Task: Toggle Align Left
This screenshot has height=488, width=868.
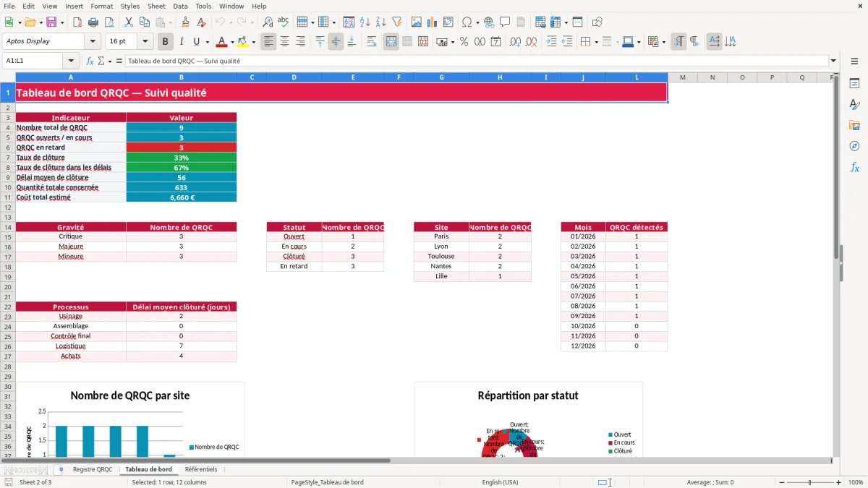Action: [x=268, y=42]
